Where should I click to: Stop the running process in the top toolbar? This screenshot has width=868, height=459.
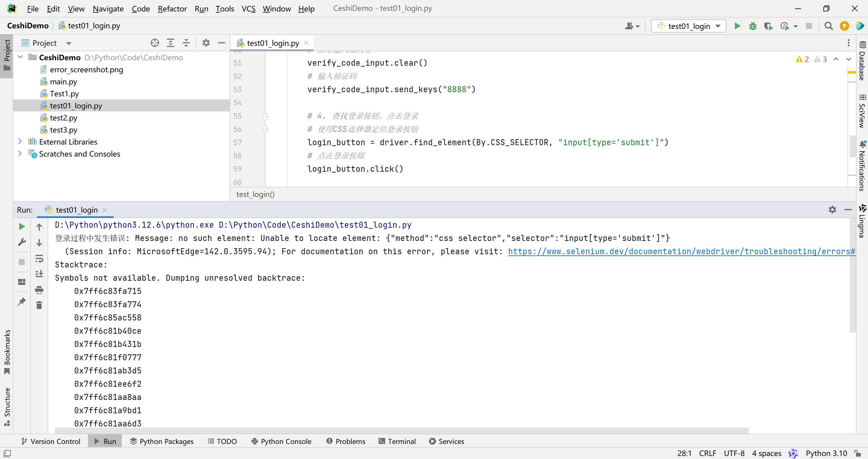pos(809,26)
